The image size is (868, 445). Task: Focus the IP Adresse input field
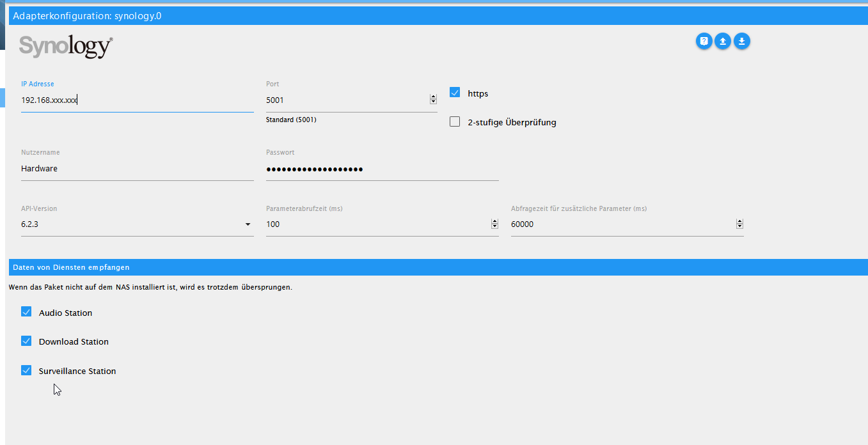[137, 100]
